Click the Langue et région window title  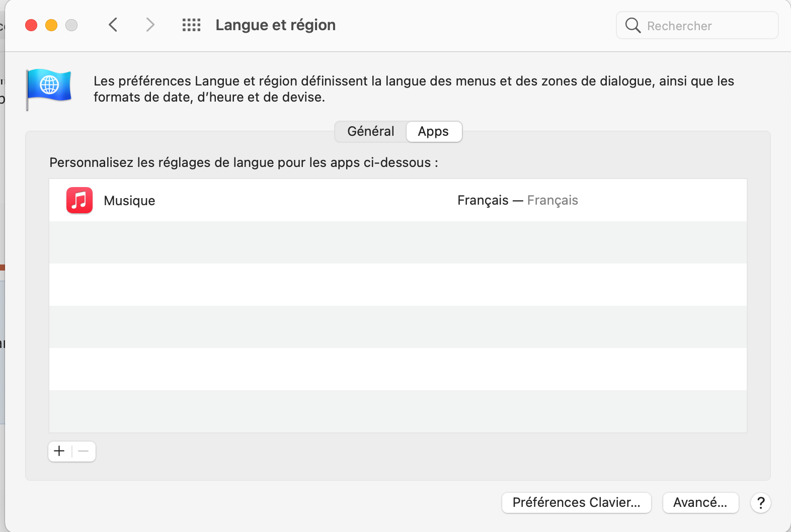(275, 25)
